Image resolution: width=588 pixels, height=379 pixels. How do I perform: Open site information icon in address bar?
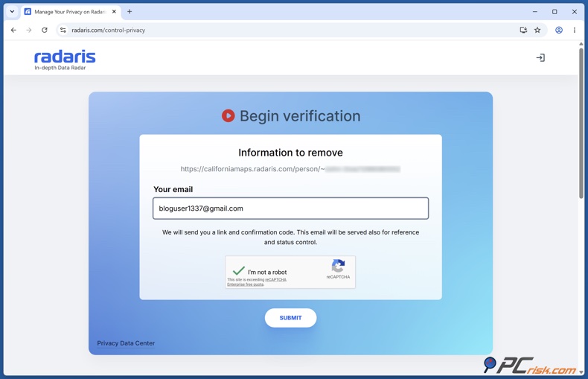[63, 30]
